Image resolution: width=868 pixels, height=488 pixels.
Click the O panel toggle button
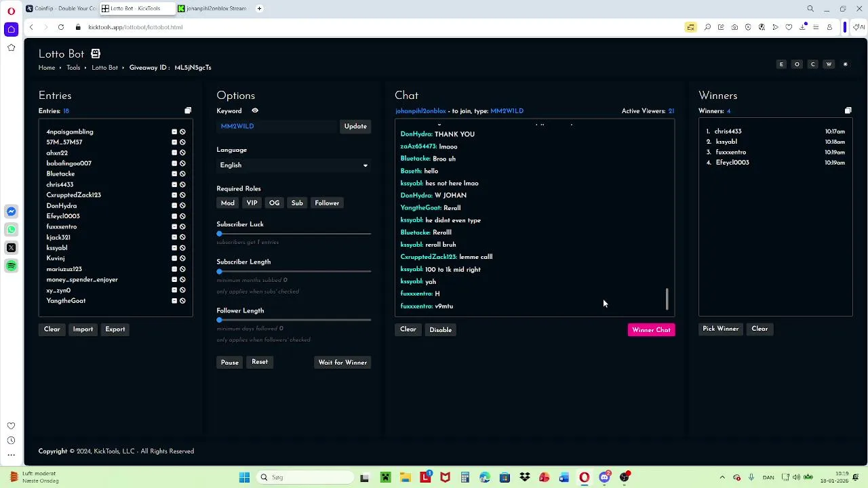click(797, 64)
